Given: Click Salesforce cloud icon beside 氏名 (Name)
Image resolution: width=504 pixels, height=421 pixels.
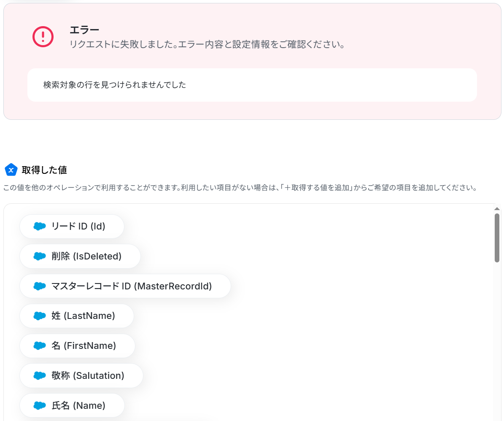Looking at the screenshot, I should tap(40, 405).
